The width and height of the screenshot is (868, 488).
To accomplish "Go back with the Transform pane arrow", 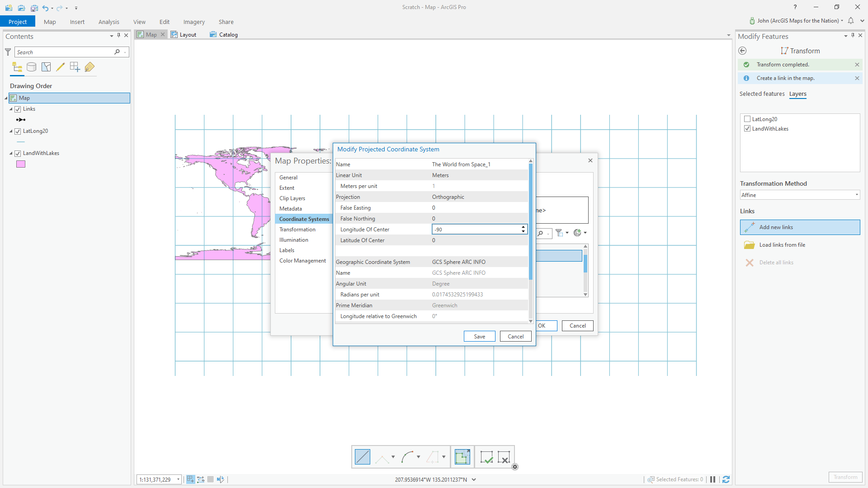I will (x=742, y=51).
